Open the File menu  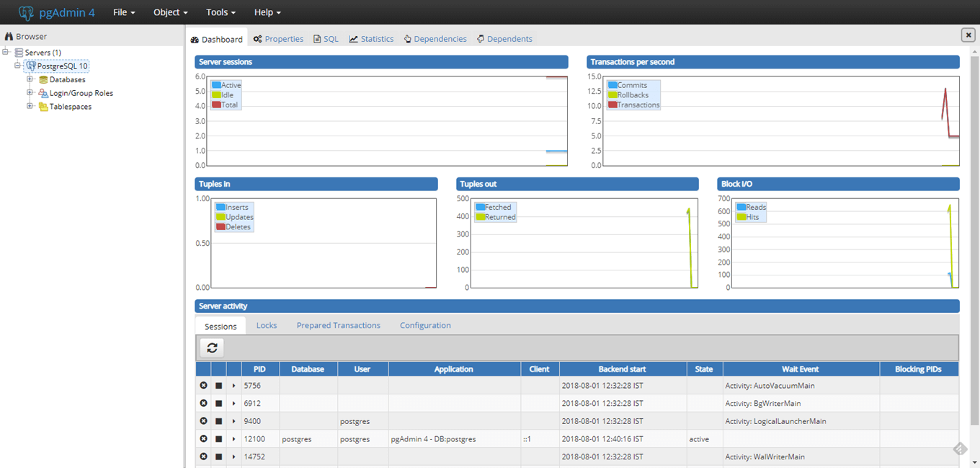(x=124, y=12)
